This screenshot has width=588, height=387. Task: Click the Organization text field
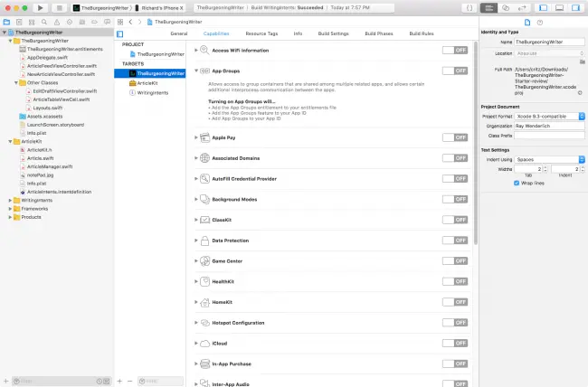(x=549, y=126)
